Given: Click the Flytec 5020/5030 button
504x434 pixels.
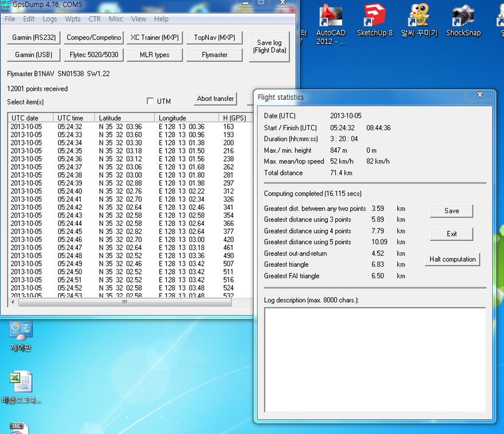Looking at the screenshot, I should pyautogui.click(x=94, y=55).
